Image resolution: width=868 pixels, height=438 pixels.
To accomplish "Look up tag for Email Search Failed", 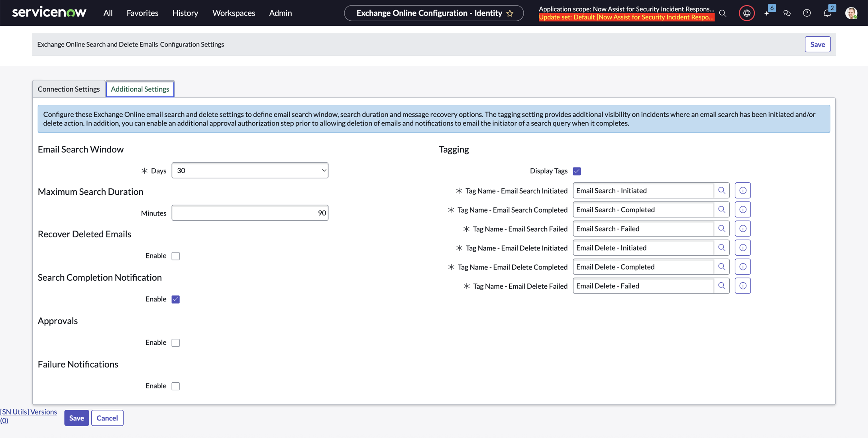I will pos(722,229).
